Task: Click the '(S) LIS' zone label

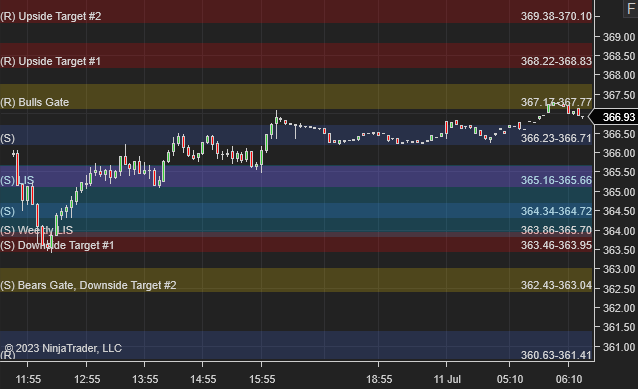Action: pos(17,180)
